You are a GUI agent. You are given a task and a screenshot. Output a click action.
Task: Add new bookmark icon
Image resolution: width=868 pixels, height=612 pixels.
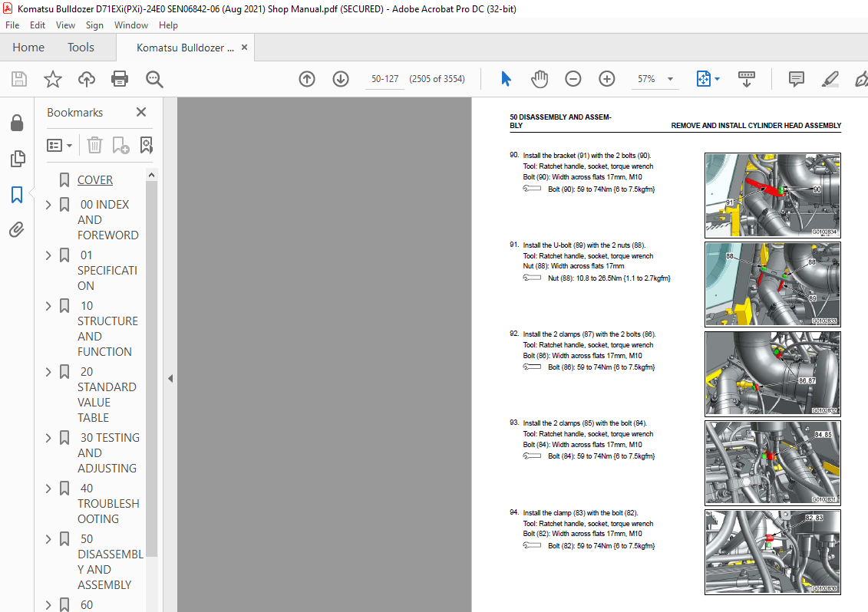pos(120,145)
